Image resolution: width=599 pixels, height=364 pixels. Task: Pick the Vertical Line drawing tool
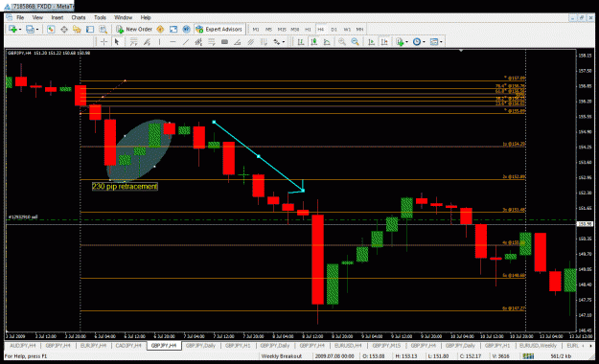(x=159, y=41)
